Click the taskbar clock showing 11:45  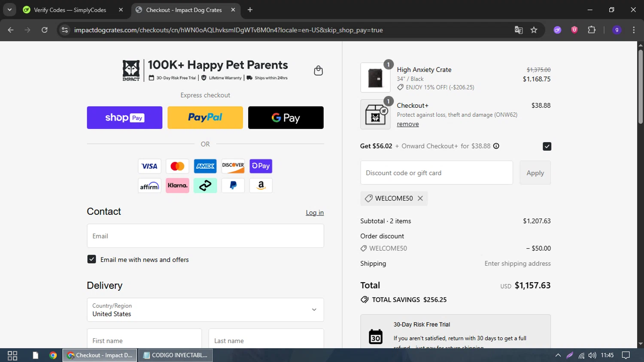(x=607, y=355)
